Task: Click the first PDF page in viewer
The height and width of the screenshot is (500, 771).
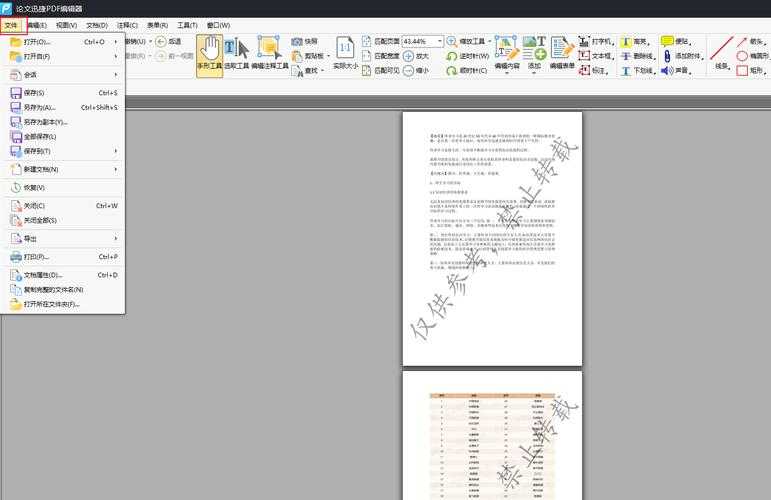Action: 492,238
